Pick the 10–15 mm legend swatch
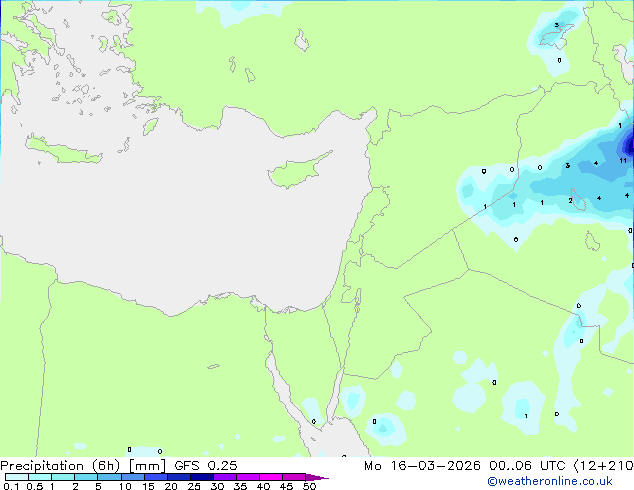Image resolution: width=634 pixels, height=490 pixels. tap(132, 477)
